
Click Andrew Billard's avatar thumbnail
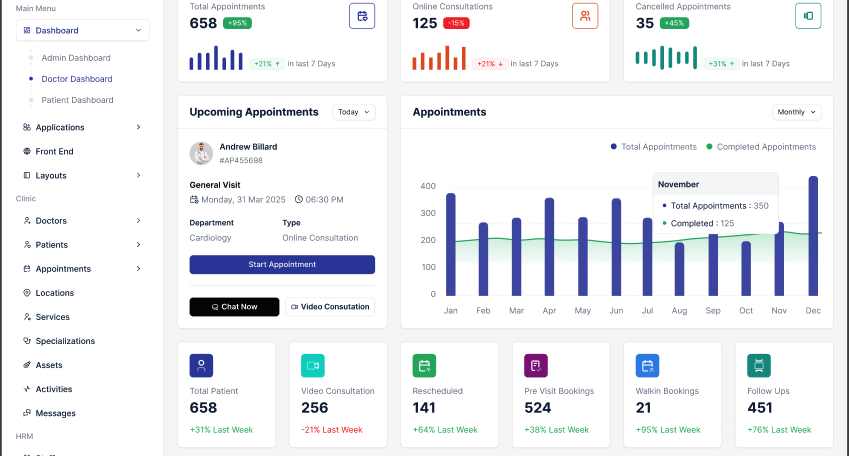pyautogui.click(x=201, y=153)
